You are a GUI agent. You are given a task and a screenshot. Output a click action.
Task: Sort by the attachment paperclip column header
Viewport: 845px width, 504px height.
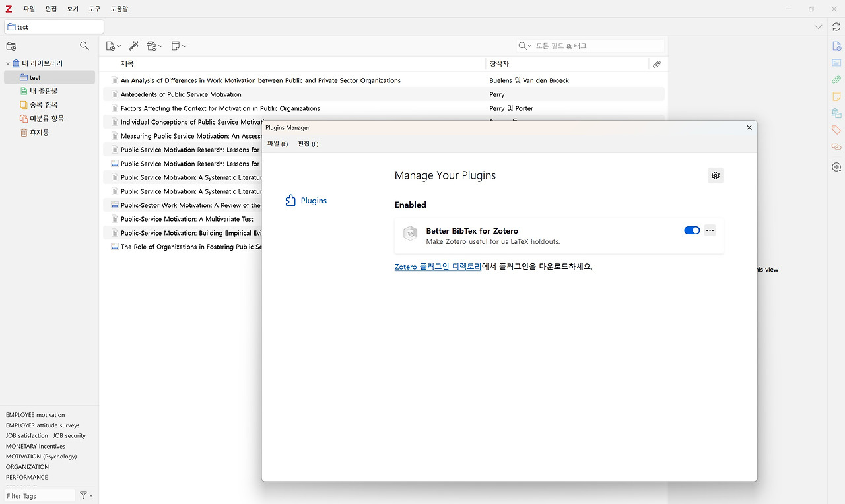click(x=656, y=64)
